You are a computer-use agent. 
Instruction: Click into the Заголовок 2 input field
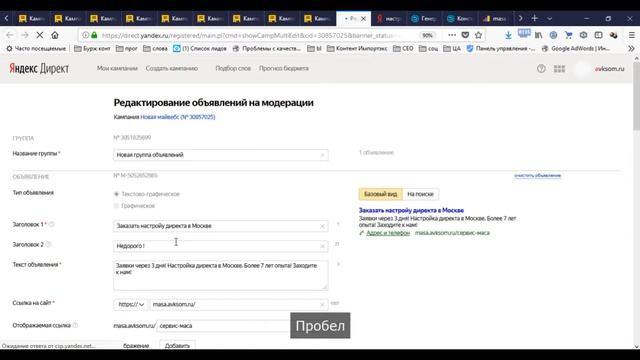point(220,246)
